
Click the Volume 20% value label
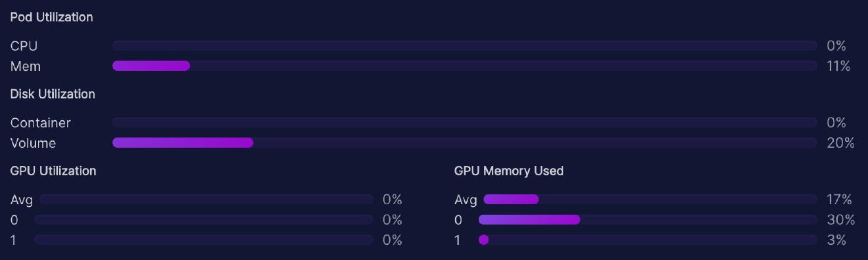pyautogui.click(x=840, y=143)
